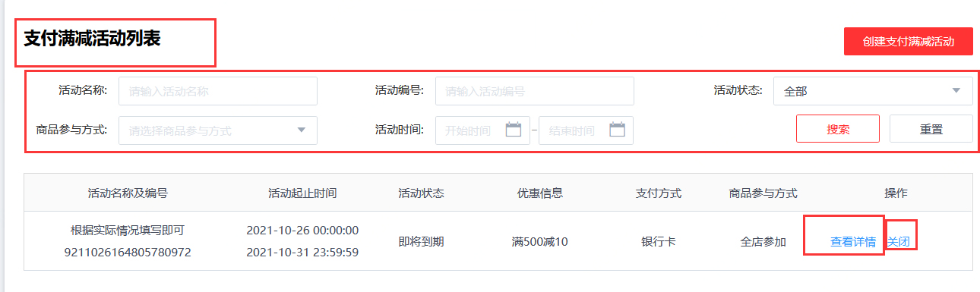This screenshot has width=980, height=292.
Task: Click discount cell 满500减10
Action: [x=539, y=243]
